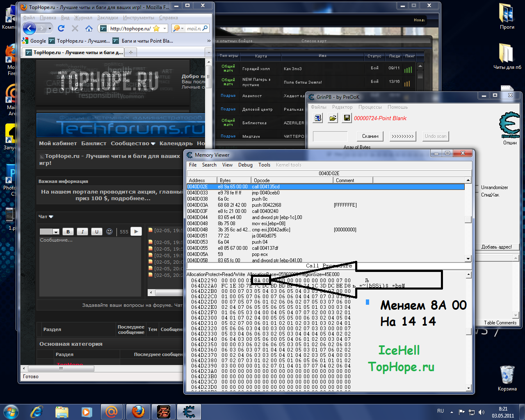Expand the Firefox URL bar history dropdown
The height and width of the screenshot is (420, 525).
click(164, 28)
